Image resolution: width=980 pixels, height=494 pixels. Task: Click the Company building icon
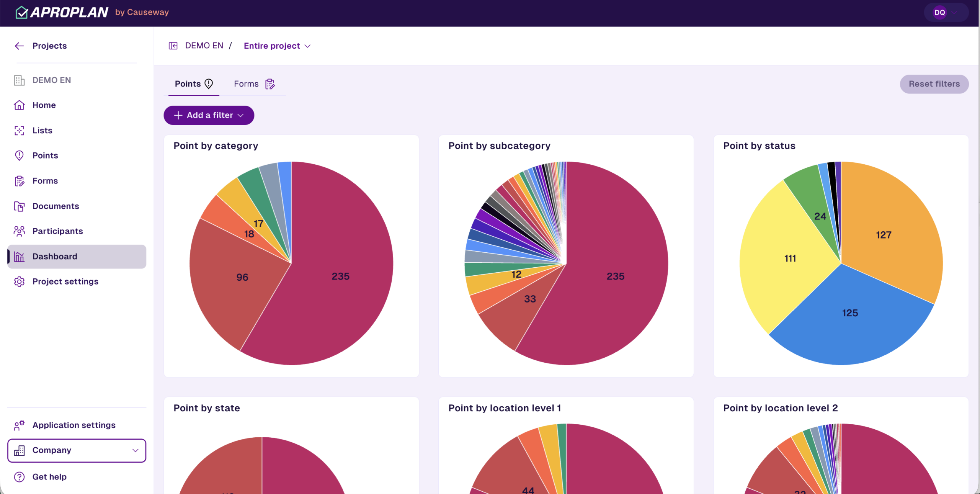(19, 450)
